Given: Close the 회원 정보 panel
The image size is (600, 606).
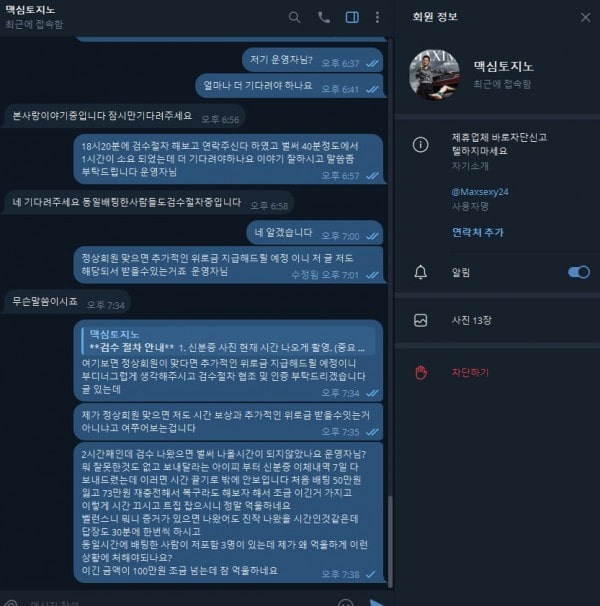Looking at the screenshot, I should point(585,17).
